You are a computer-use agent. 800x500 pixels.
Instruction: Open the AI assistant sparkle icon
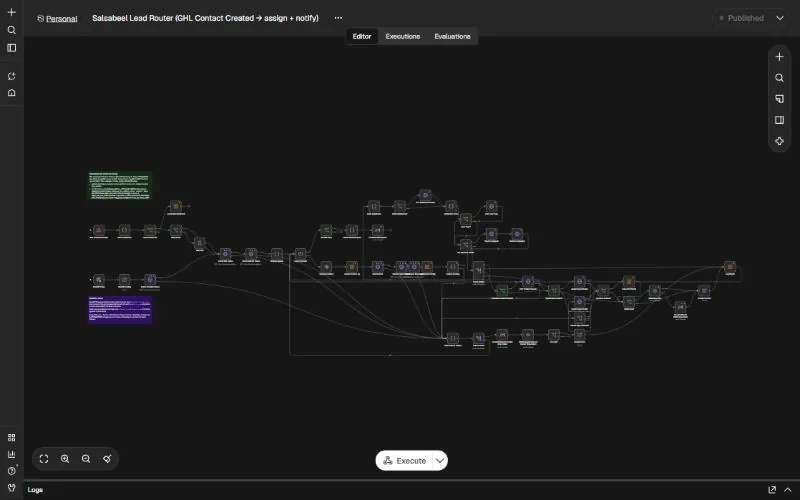point(779,141)
